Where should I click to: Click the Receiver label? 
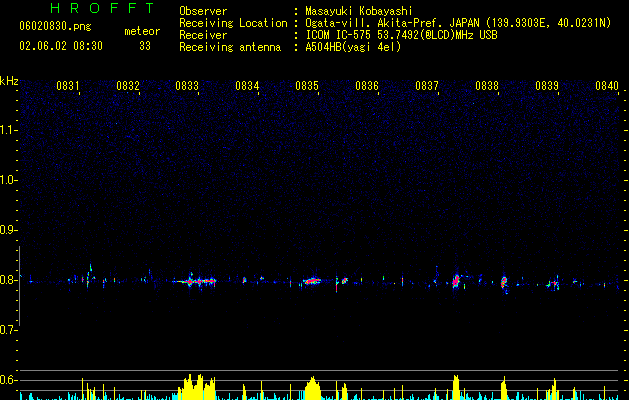coord(203,35)
